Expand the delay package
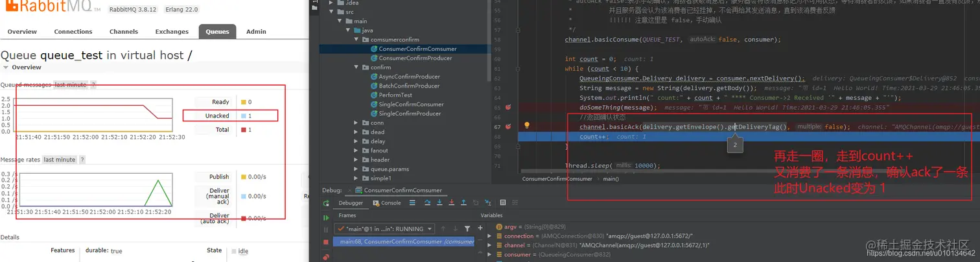This screenshot has width=980, height=262. tap(356, 141)
